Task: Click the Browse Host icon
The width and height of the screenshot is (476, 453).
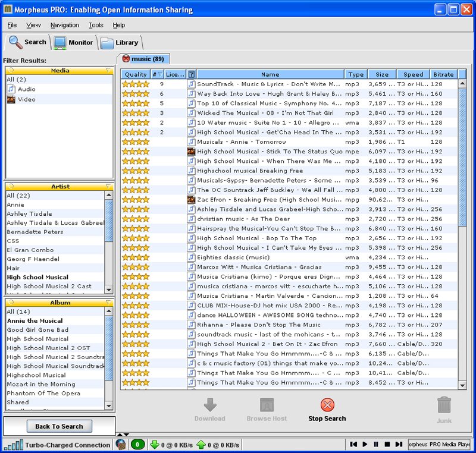Action: 267,405
